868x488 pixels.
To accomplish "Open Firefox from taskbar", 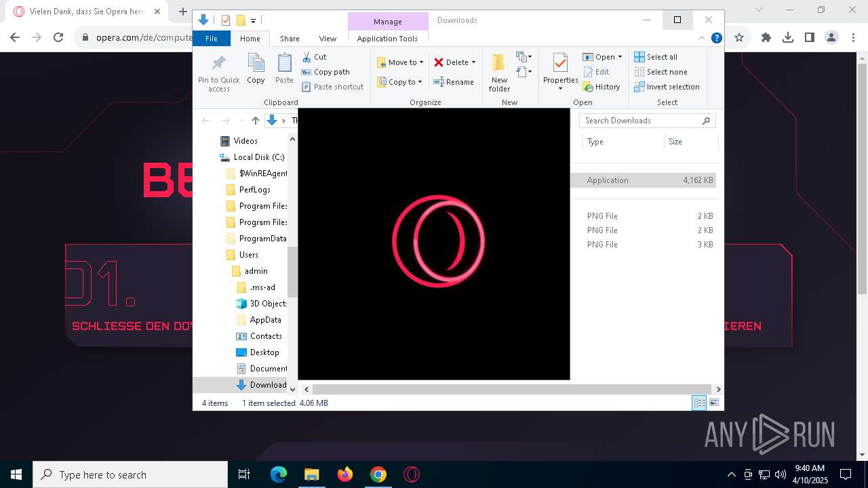I will 345,474.
